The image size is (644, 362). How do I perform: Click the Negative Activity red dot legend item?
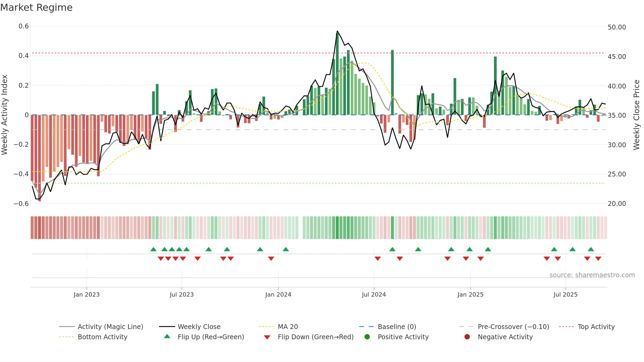[x=498, y=337]
